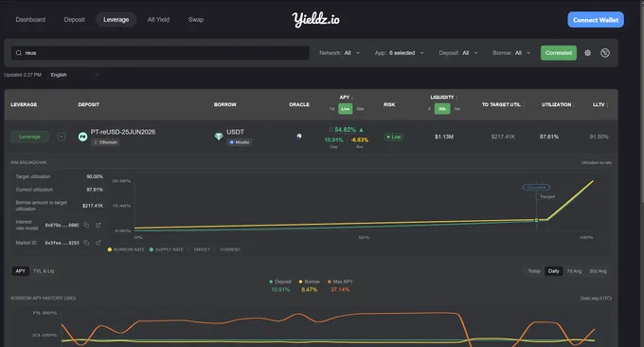Click the PT-reUSD-25JUN2026 deposit name
Viewport: 644px width, 347px height.
click(123, 132)
